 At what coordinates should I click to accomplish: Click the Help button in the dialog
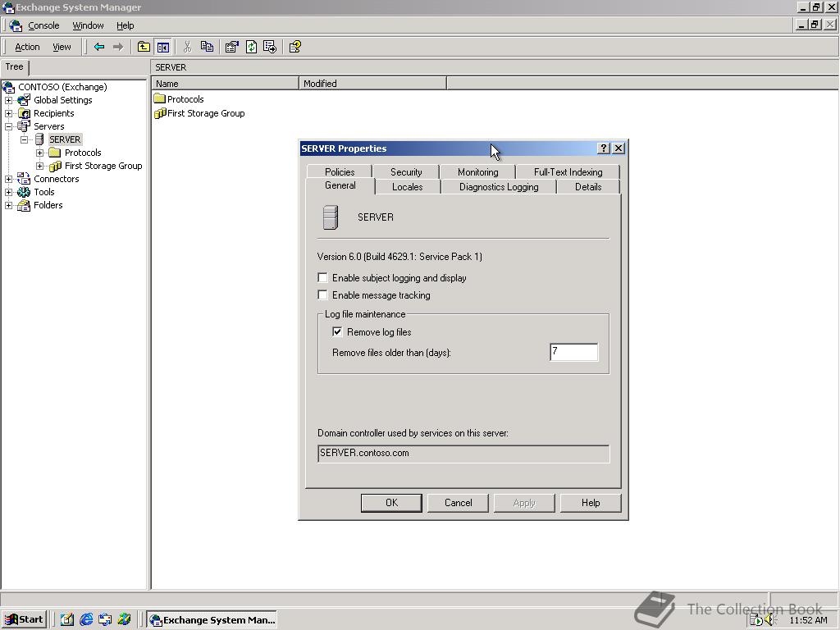point(591,503)
